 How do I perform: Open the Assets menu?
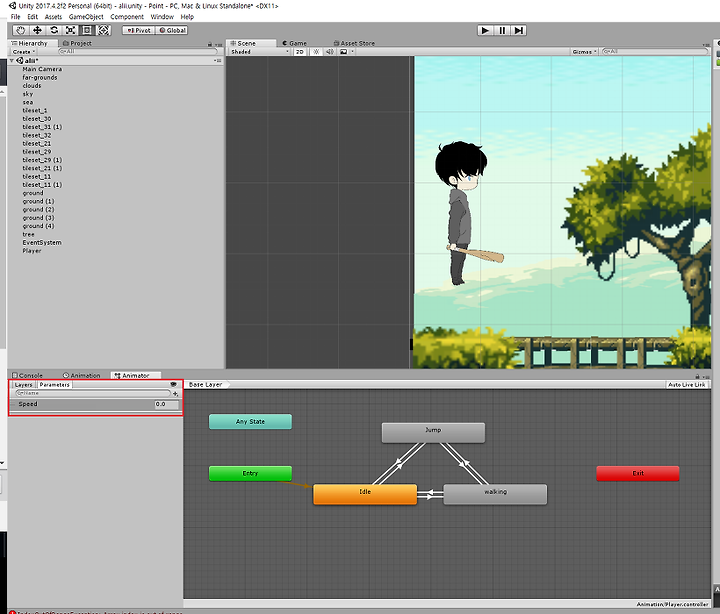(x=53, y=17)
